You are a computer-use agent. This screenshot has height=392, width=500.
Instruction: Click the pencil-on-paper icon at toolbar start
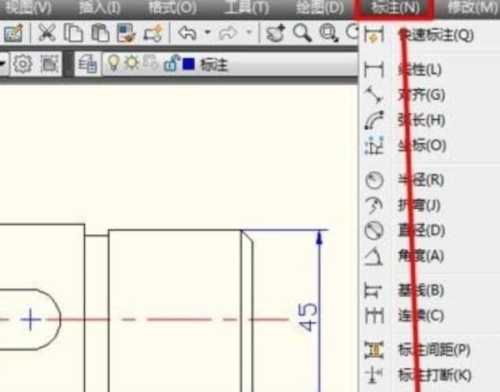(x=13, y=33)
